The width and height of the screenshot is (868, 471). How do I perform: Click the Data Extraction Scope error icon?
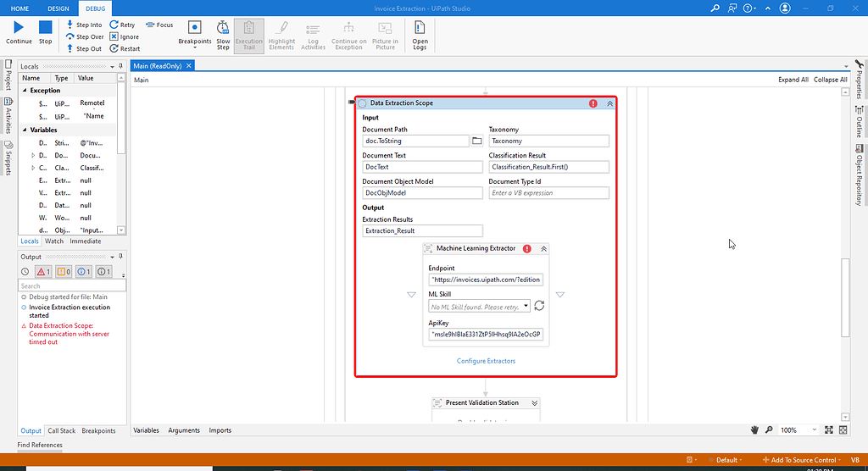pyautogui.click(x=593, y=103)
